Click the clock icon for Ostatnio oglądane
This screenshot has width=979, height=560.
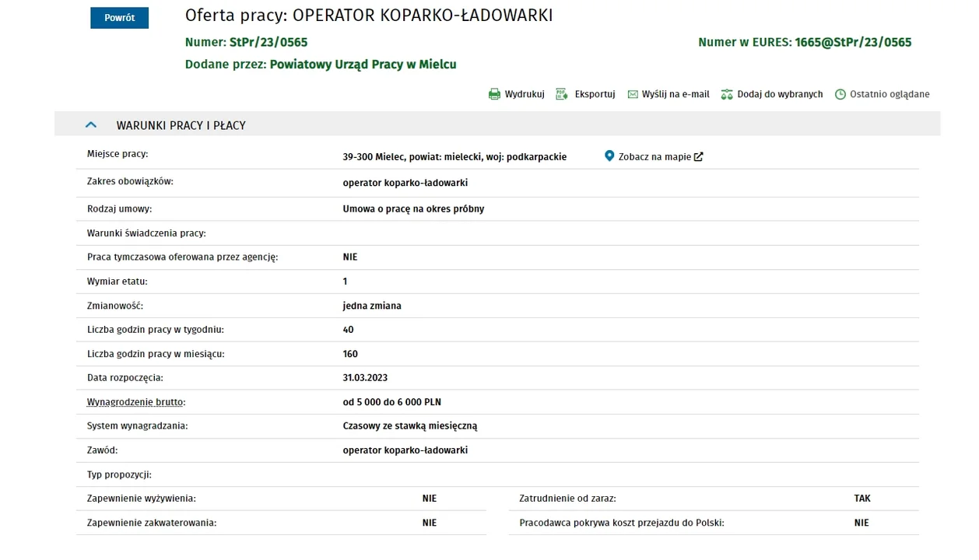pyautogui.click(x=840, y=95)
